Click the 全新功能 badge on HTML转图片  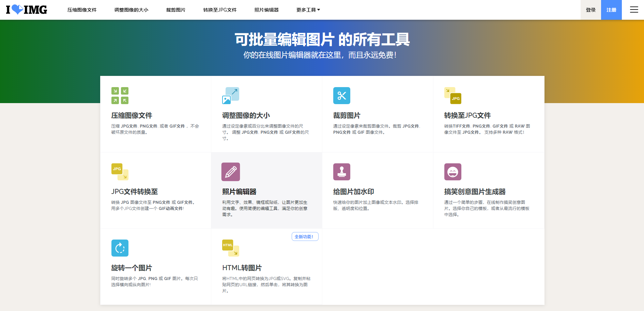coord(305,236)
